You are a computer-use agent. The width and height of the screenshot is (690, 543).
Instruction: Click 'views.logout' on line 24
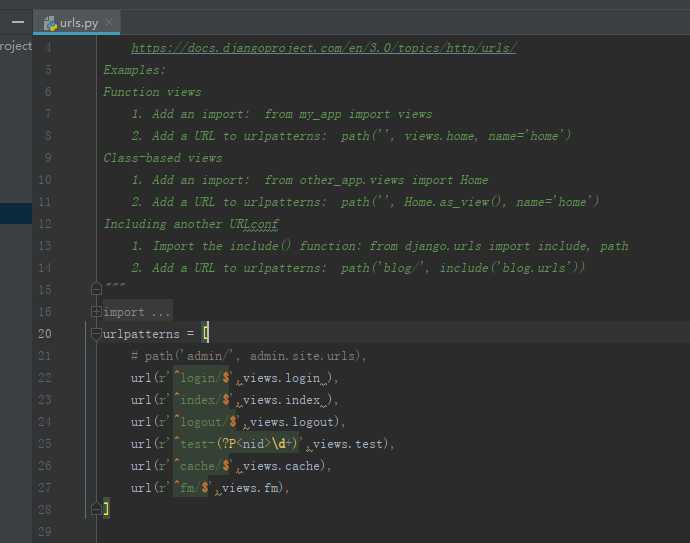tap(292, 422)
